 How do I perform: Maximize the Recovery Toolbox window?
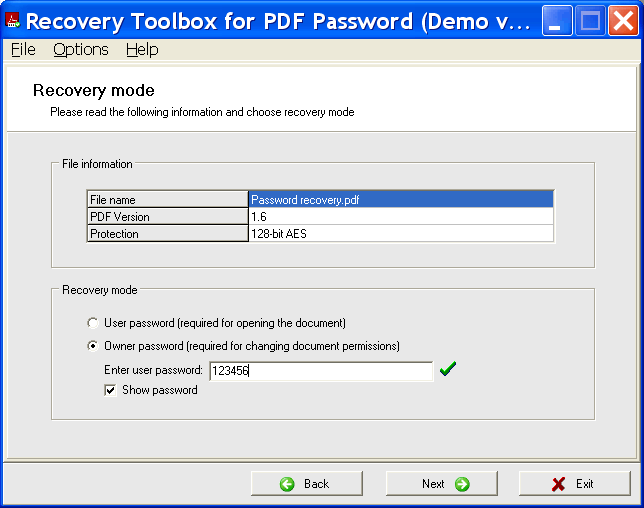click(x=590, y=21)
